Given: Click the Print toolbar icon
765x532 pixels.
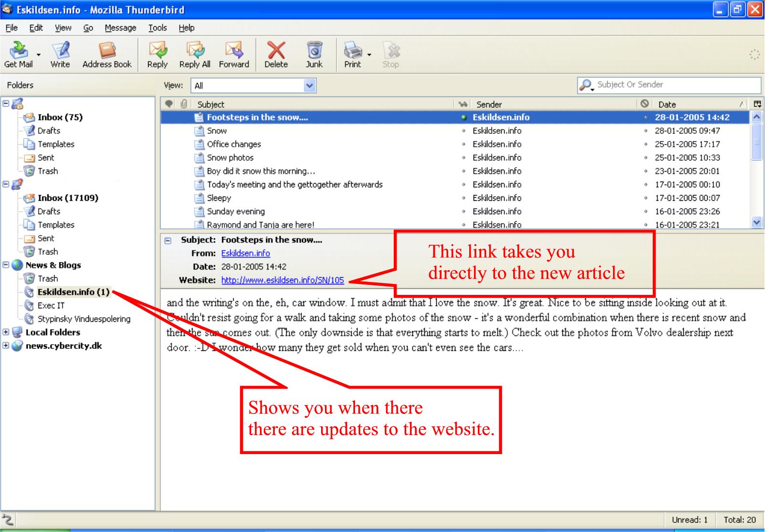Looking at the screenshot, I should tap(353, 54).
